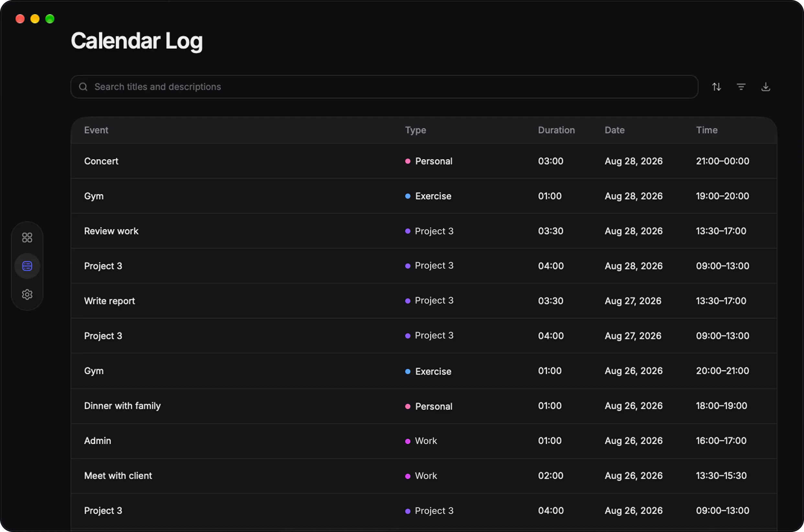This screenshot has height=532, width=804.
Task: Select the Project 3 event on Aug 28
Action: pos(103,266)
